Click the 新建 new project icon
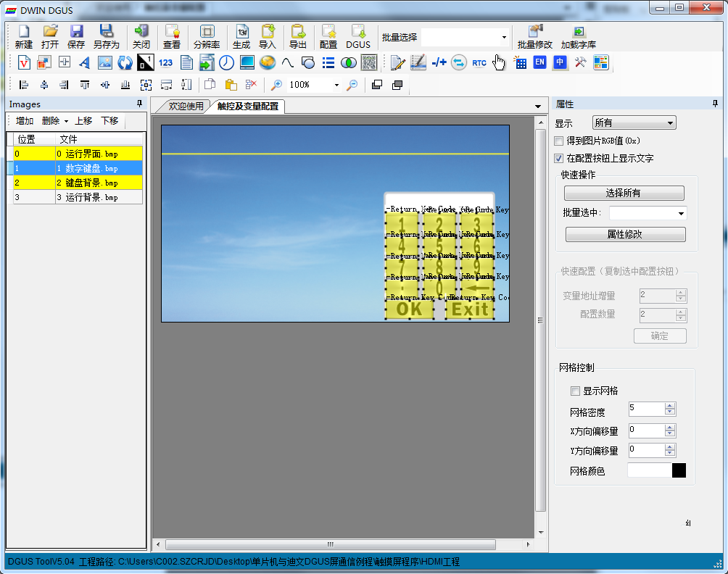 pyautogui.click(x=23, y=37)
